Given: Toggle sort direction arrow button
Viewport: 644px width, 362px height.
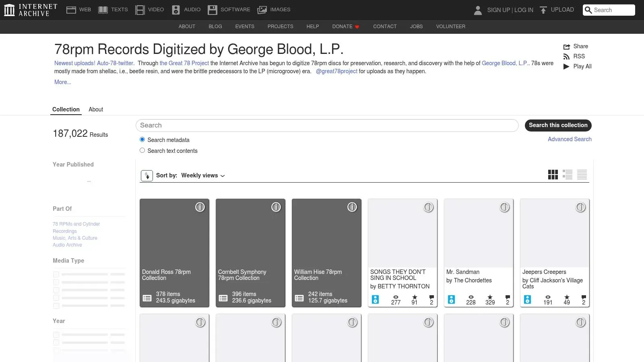Looking at the screenshot, I should (147, 176).
